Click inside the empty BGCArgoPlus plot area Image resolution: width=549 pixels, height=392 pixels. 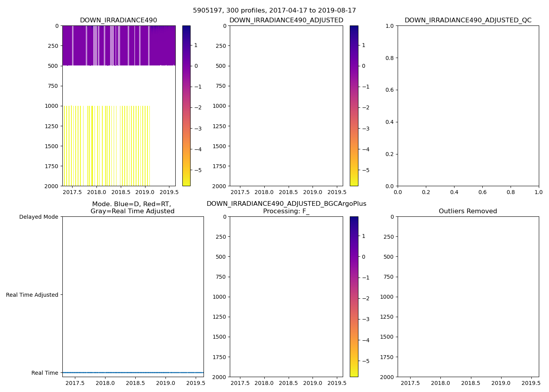point(286,297)
